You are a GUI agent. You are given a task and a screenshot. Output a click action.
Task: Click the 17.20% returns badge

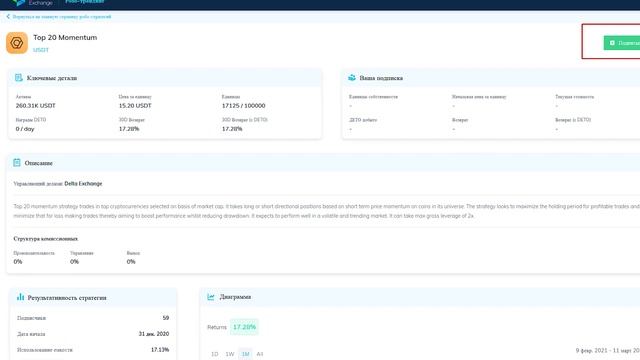244,327
